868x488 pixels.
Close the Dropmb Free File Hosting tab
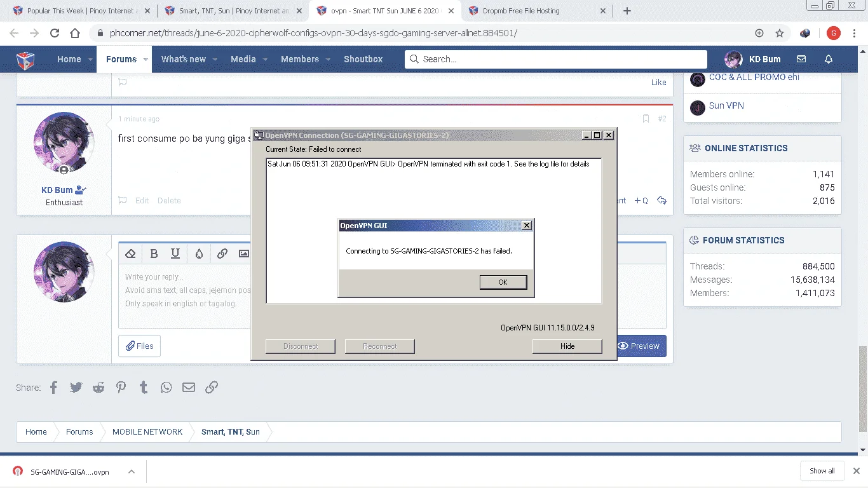(x=602, y=11)
